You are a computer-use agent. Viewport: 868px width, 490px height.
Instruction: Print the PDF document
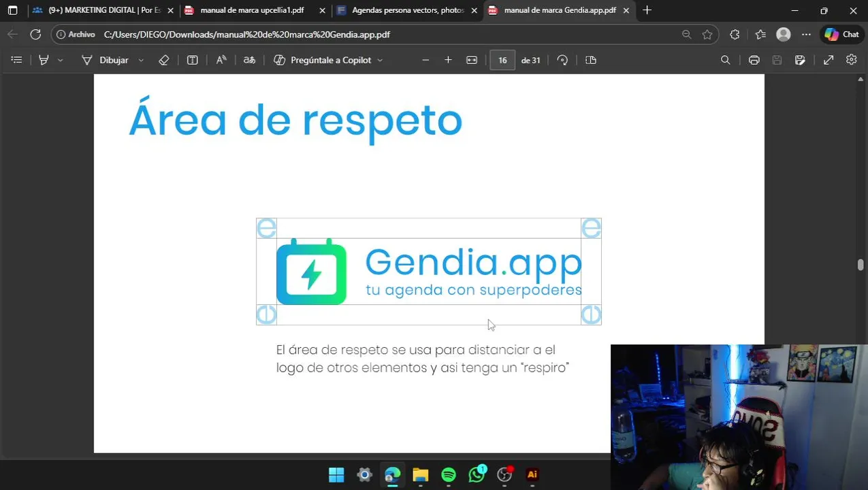click(754, 60)
